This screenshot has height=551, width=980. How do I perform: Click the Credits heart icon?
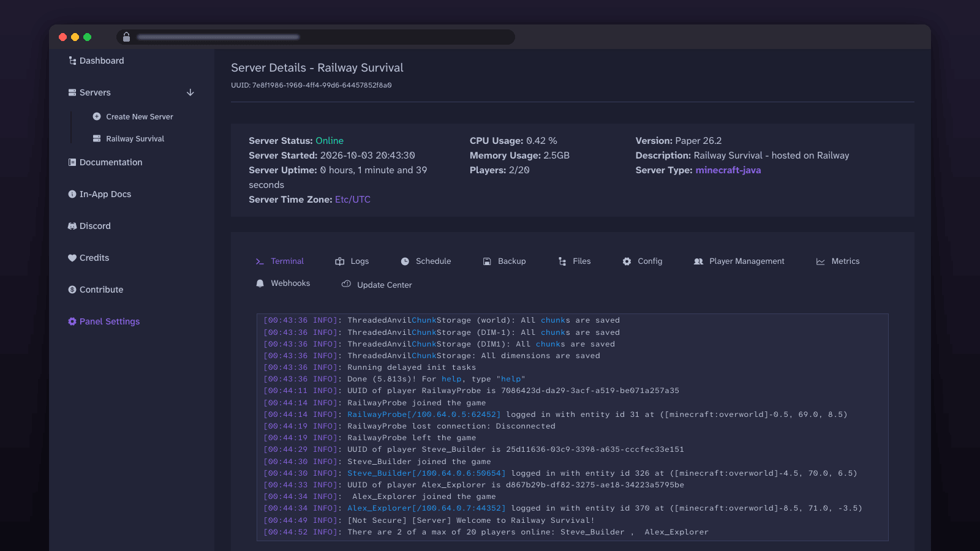pos(72,258)
